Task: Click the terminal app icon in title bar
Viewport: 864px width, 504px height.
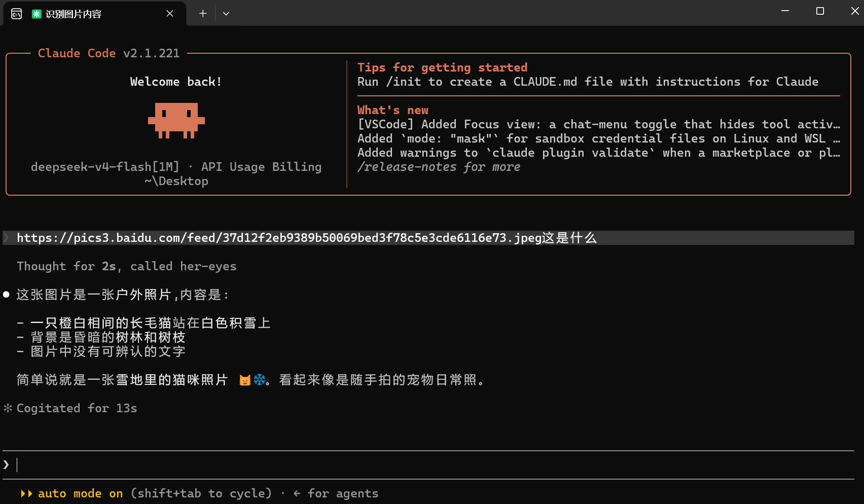Action: point(16,14)
